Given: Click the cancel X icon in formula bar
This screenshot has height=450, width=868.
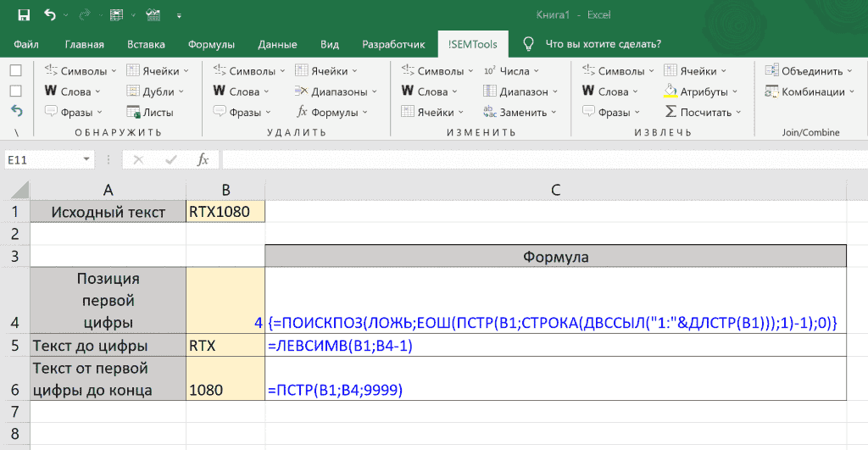Looking at the screenshot, I should point(138,159).
